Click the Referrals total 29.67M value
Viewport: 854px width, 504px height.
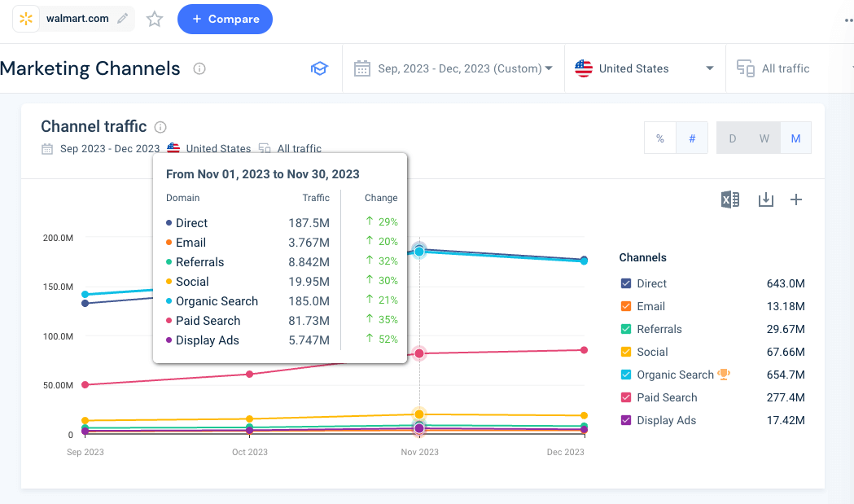(786, 329)
